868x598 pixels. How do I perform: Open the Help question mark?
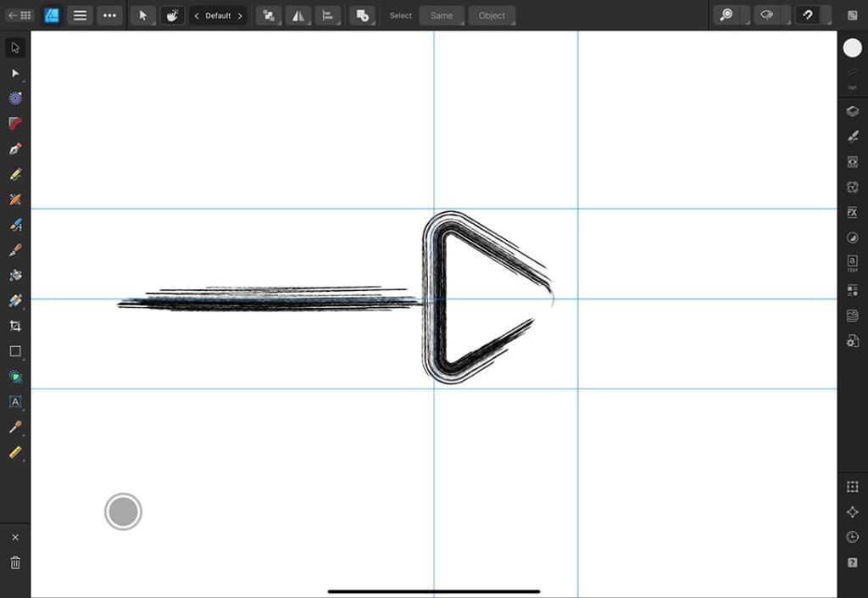853,562
